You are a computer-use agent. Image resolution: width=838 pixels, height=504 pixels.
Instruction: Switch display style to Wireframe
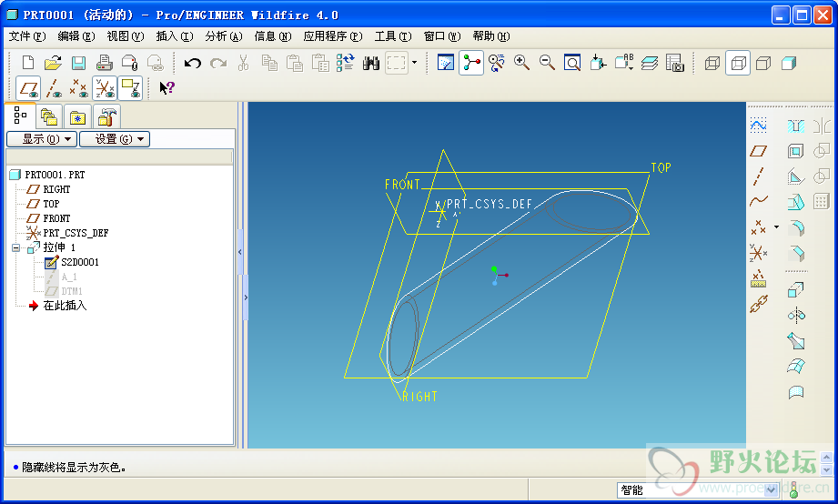click(x=712, y=63)
